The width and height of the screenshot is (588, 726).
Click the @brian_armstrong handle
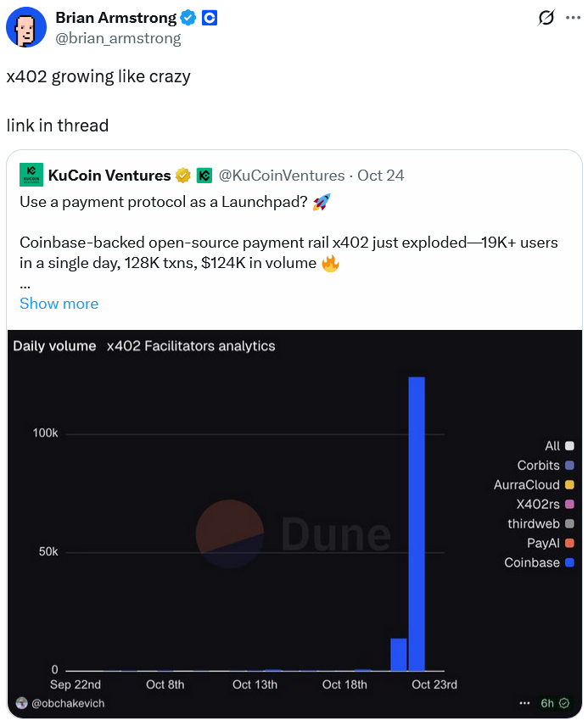118,37
